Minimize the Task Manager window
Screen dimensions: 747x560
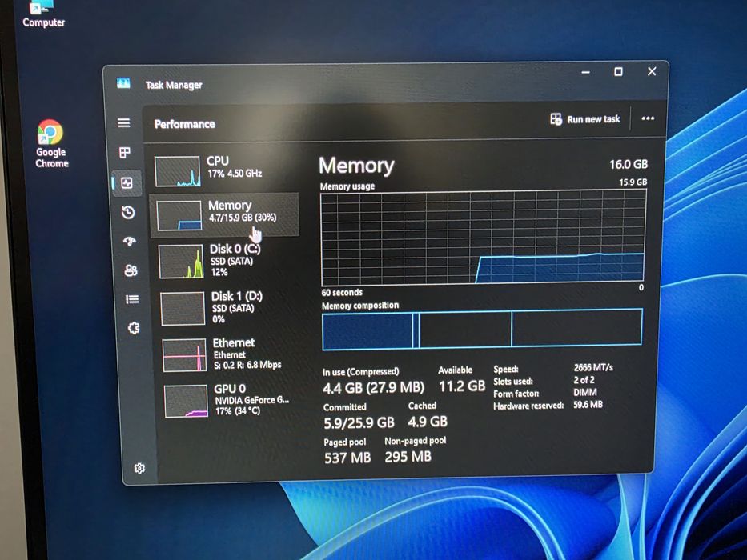coord(585,72)
